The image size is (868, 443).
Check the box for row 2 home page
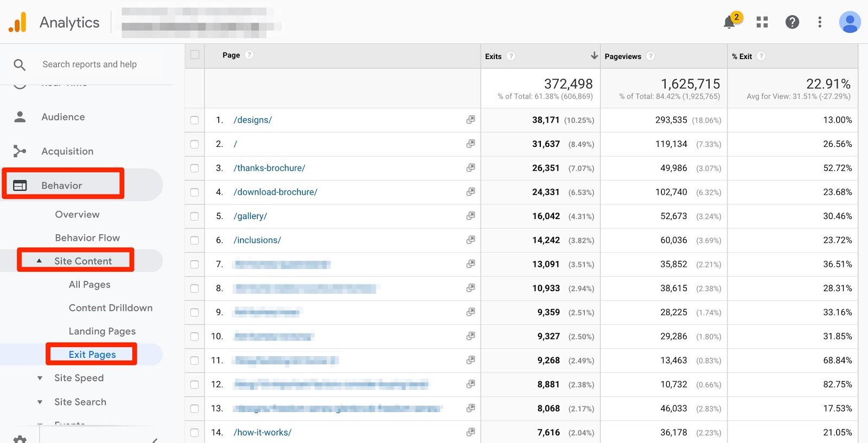(x=195, y=144)
